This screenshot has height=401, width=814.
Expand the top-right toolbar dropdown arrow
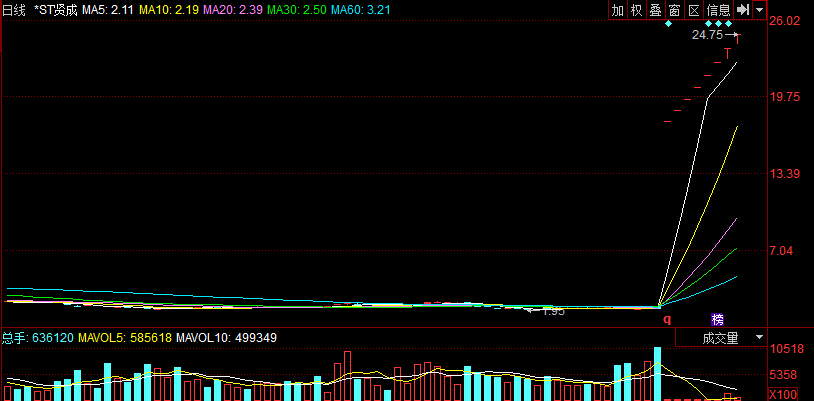pyautogui.click(x=760, y=10)
